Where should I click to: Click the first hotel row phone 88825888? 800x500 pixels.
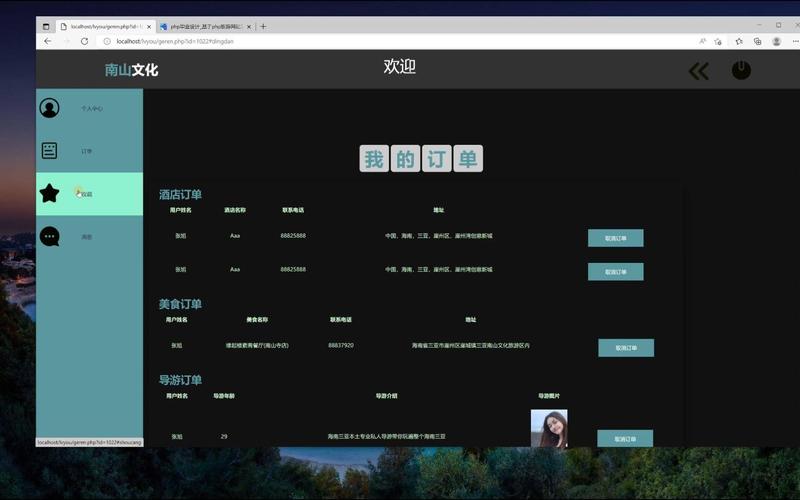[x=293, y=236]
